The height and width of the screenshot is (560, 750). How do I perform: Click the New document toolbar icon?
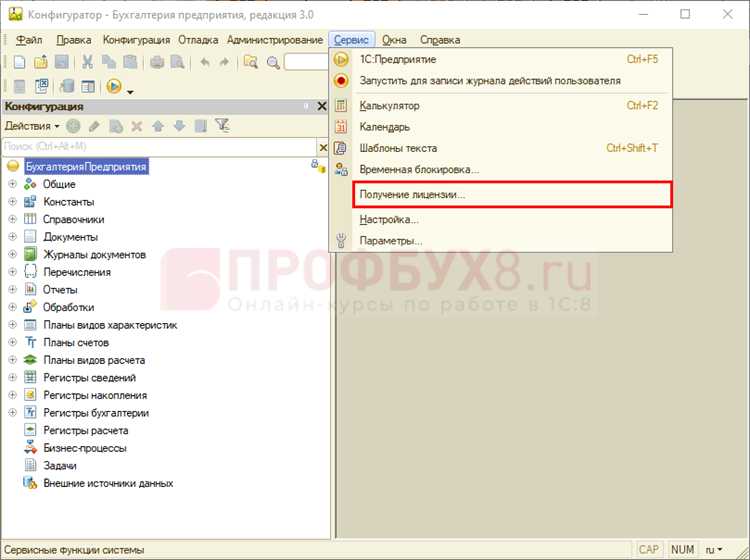pos(20,62)
